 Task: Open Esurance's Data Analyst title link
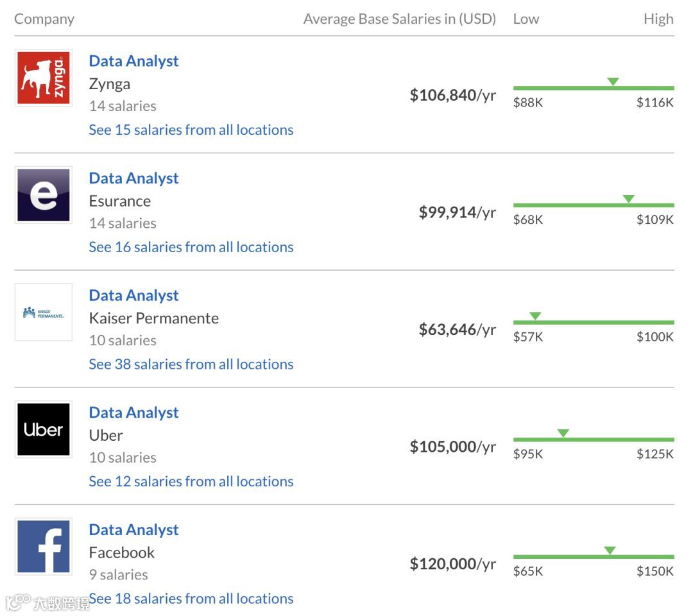(133, 178)
